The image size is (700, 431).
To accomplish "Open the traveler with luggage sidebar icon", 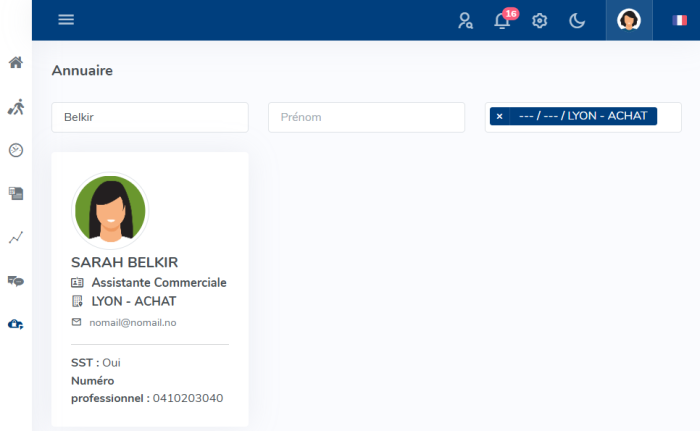I will coord(15,106).
